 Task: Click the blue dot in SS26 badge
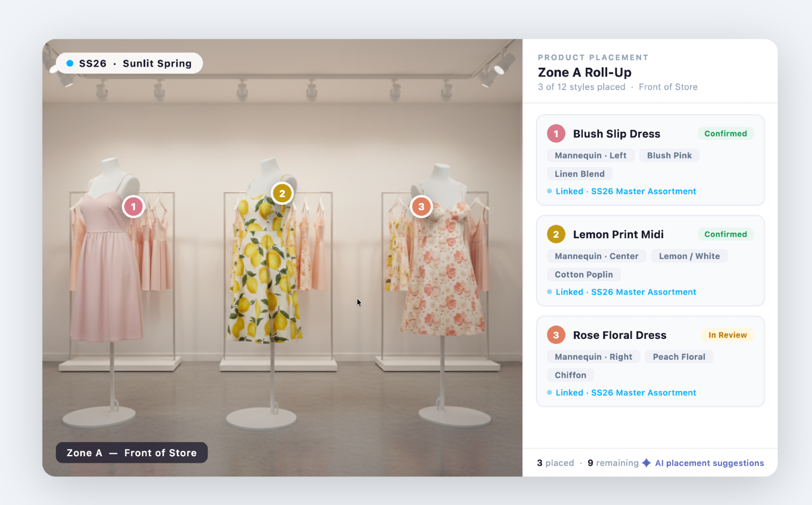click(70, 63)
